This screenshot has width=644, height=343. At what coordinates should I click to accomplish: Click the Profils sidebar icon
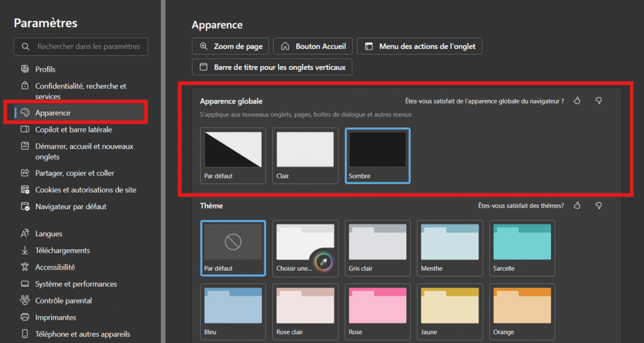coord(25,69)
